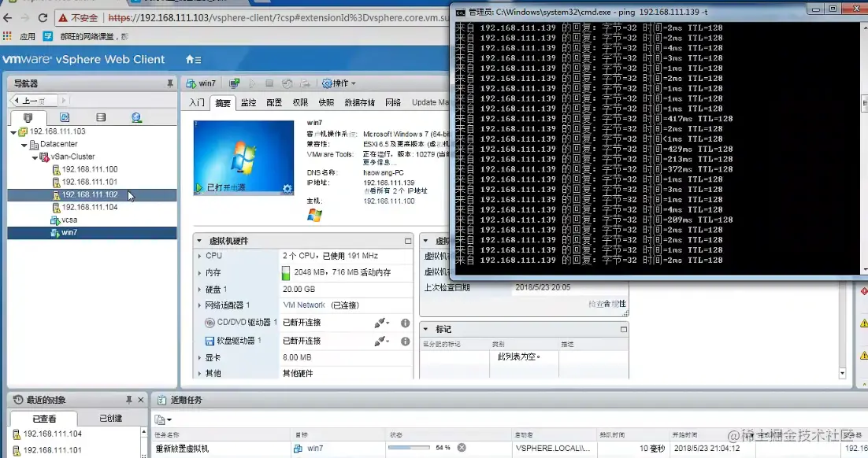Click the 检查合规性 link
Viewport: 868px width, 458px height.
click(x=607, y=304)
